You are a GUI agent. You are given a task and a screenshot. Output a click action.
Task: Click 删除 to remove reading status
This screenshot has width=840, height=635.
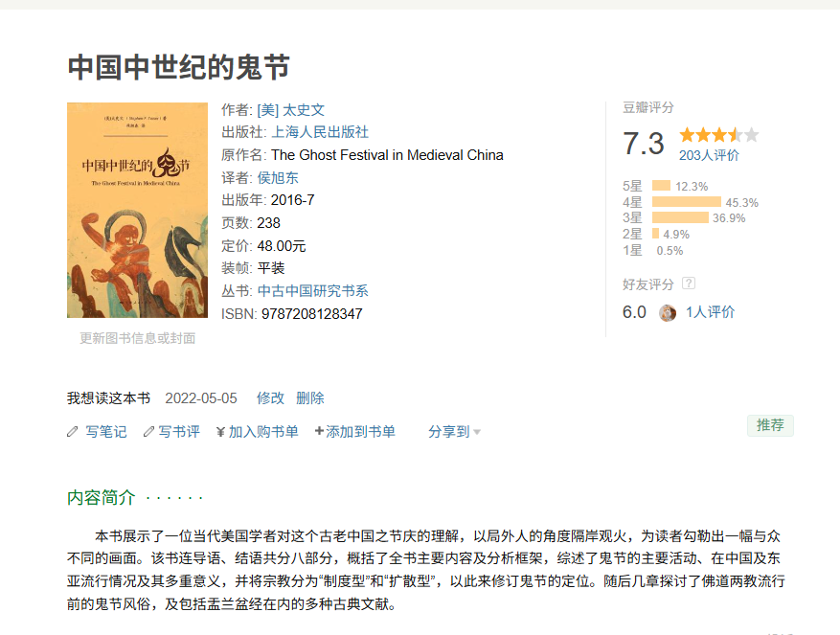pyautogui.click(x=310, y=398)
